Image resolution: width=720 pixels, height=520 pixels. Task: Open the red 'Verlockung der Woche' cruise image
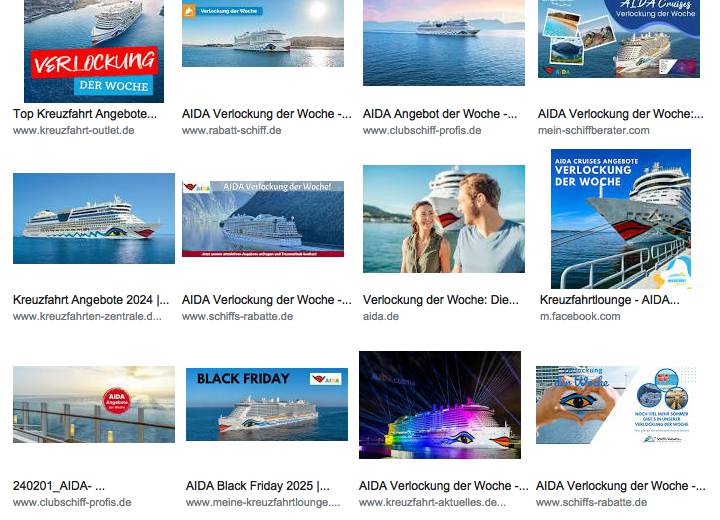(94, 51)
